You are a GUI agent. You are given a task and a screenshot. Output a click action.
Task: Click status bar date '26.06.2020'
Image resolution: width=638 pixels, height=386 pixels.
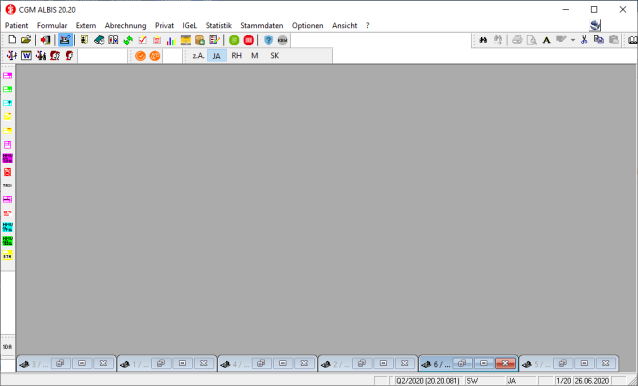click(592, 381)
